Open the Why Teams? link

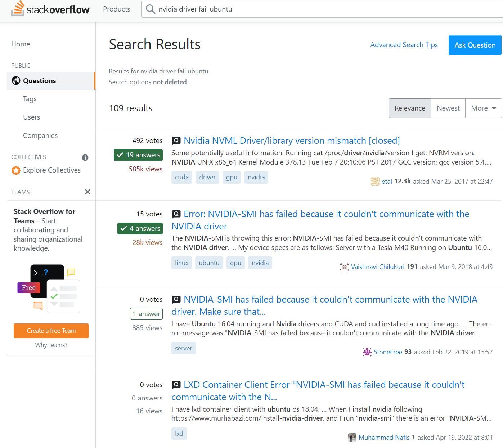pyautogui.click(x=51, y=345)
